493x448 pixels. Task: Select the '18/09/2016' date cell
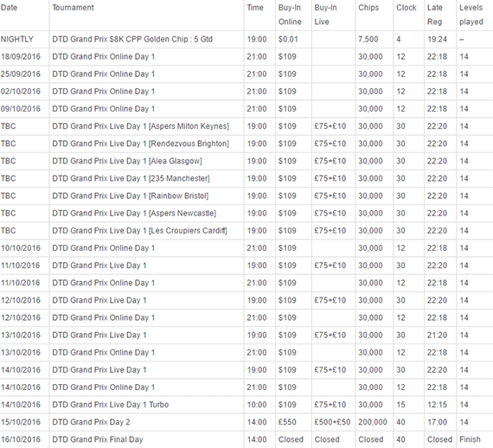point(21,56)
